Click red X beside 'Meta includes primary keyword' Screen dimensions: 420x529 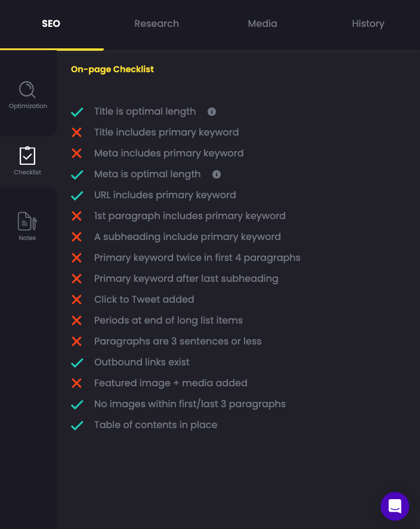(77, 153)
